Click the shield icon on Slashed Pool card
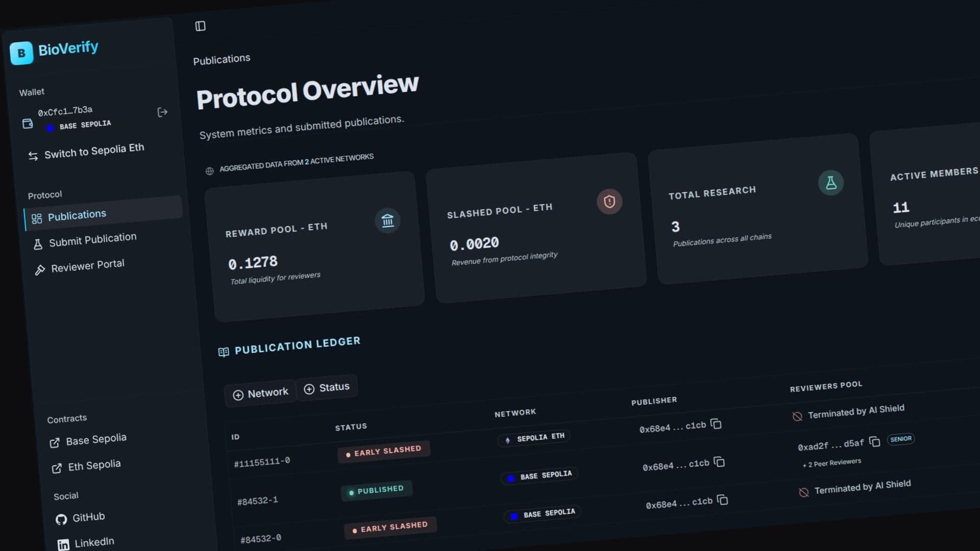The height and width of the screenshot is (551, 980). 609,202
